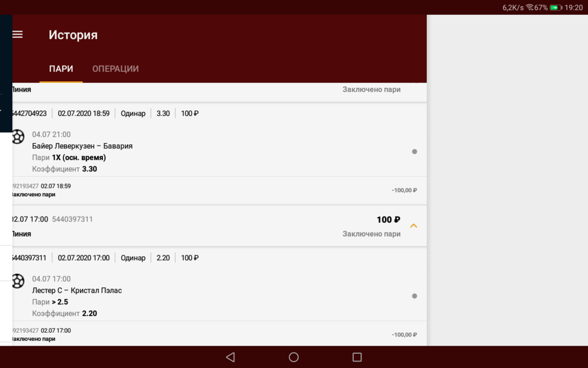
Task: Open match Байер Леверкузен – Бавария
Action: click(x=82, y=146)
